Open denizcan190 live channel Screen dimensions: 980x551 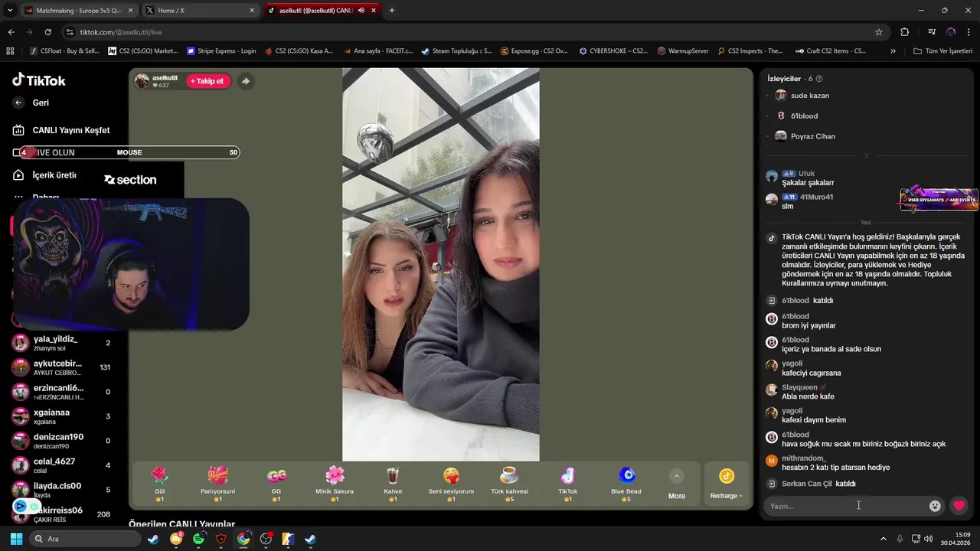point(61,441)
